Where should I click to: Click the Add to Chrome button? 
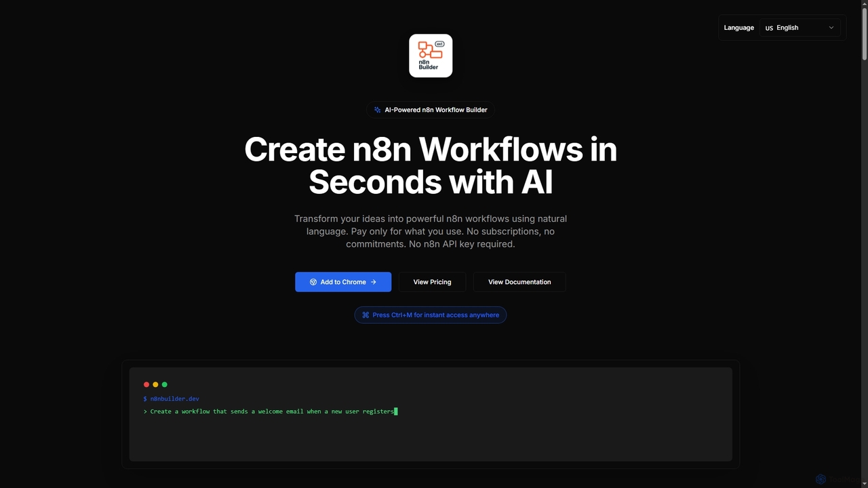[x=343, y=282]
